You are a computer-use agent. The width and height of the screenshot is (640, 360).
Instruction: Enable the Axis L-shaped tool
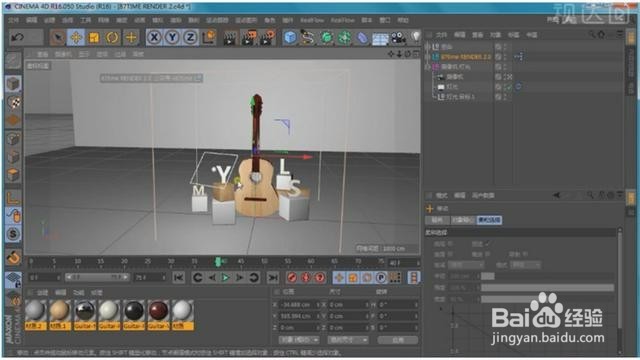13,198
